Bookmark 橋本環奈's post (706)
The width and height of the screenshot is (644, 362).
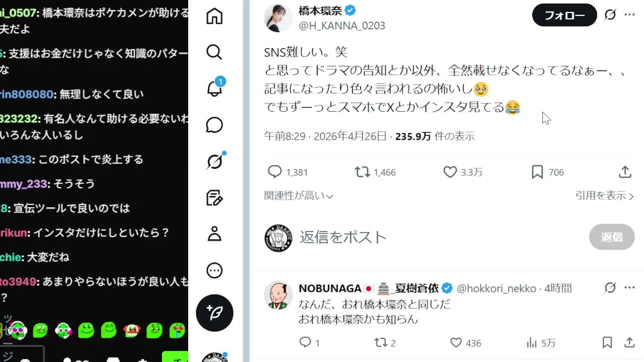pyautogui.click(x=547, y=172)
